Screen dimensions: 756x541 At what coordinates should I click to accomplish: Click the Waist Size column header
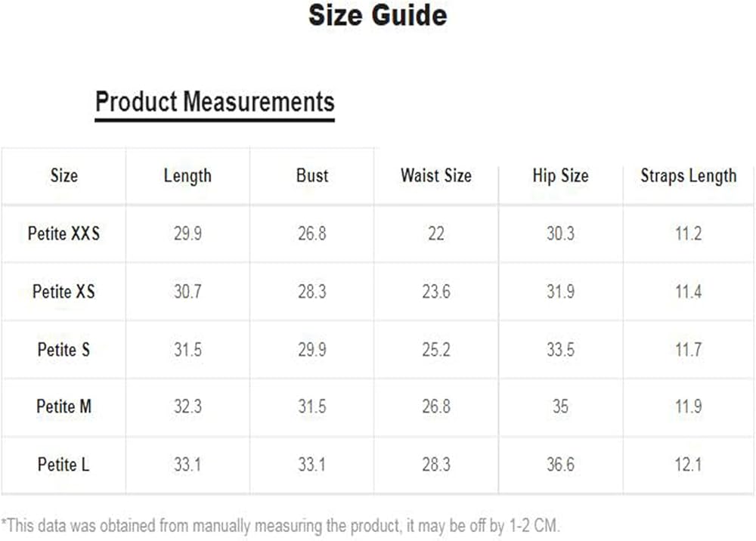click(436, 176)
